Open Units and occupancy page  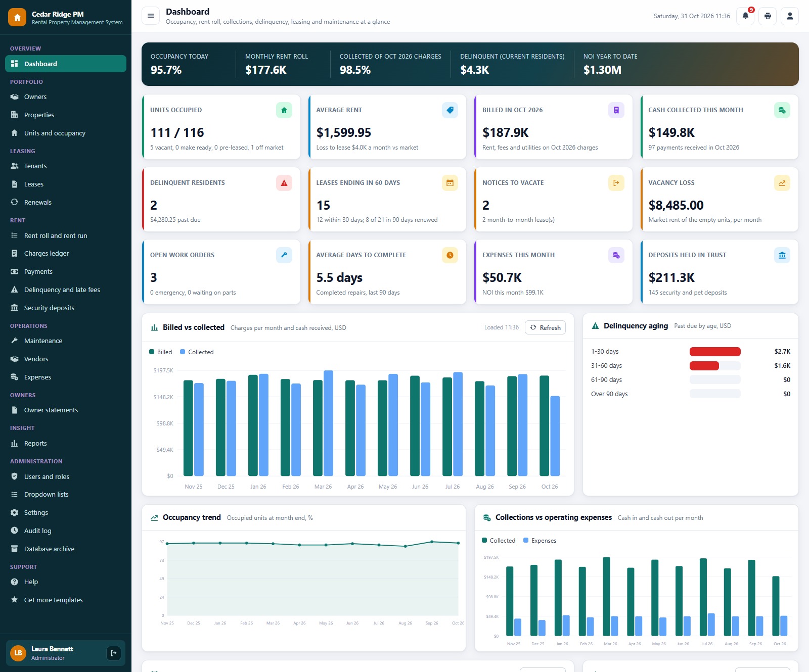click(66, 133)
